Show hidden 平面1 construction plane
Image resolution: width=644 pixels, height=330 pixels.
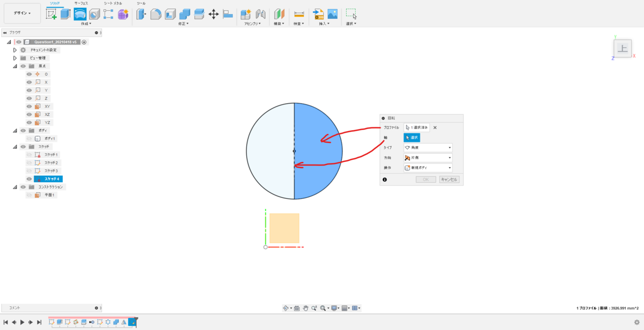[29, 195]
